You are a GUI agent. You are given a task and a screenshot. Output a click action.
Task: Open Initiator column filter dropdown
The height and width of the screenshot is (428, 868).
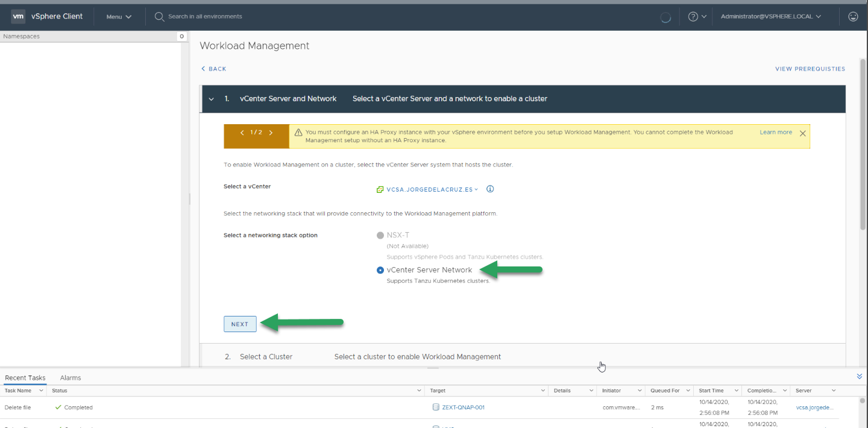pos(640,391)
